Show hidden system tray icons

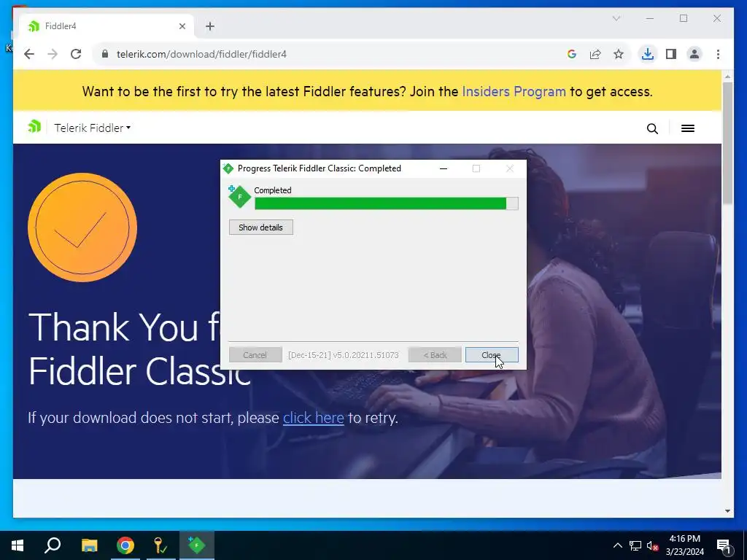617,545
